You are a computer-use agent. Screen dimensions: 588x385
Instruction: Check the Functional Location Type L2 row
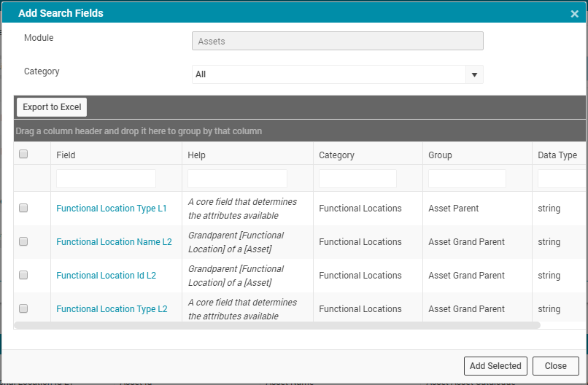(x=23, y=308)
